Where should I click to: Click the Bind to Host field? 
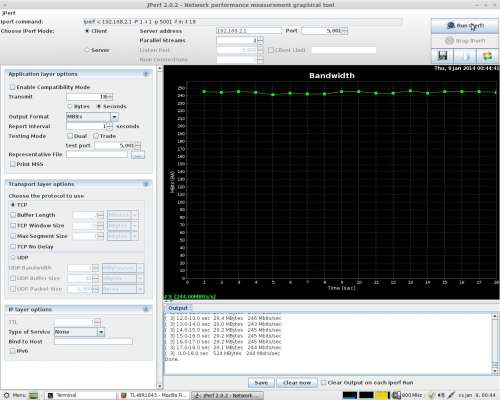pyautogui.click(x=93, y=341)
